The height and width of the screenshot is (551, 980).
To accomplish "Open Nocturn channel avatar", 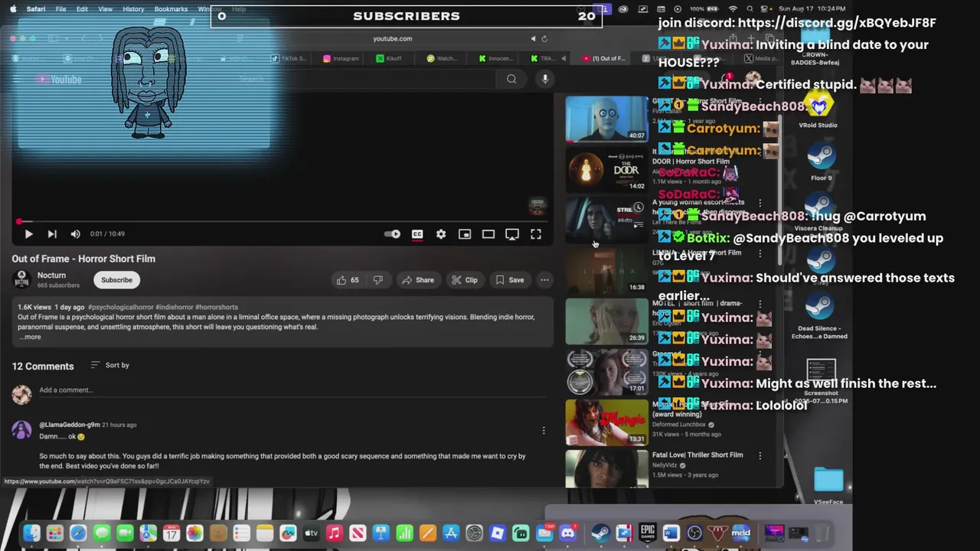I will coord(22,280).
